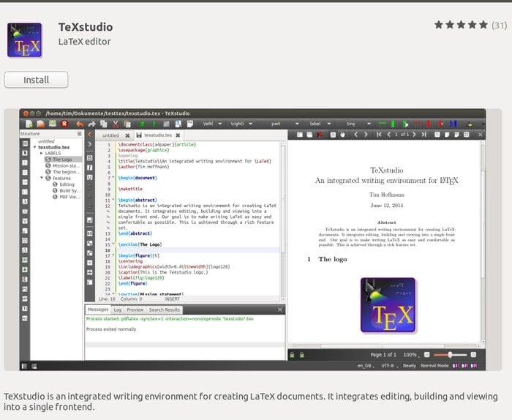This screenshot has width=512, height=420.
Task: Toggle side panel via bottom-left status icon
Action: point(24,366)
